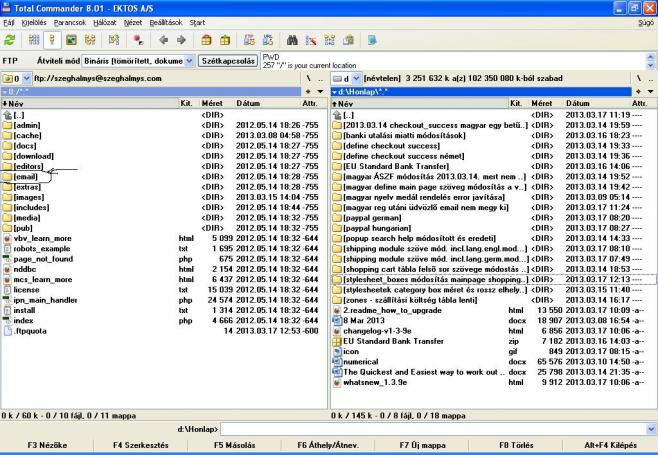The width and height of the screenshot is (658, 455).
Task: Click the green Refresh source panel icon
Action: (10, 40)
